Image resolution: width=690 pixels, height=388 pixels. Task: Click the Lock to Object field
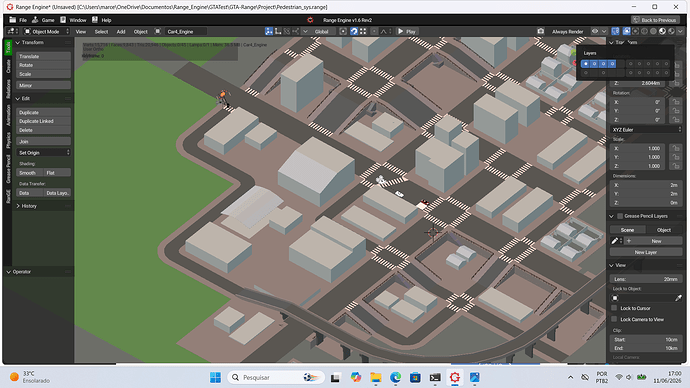pyautogui.click(x=641, y=298)
